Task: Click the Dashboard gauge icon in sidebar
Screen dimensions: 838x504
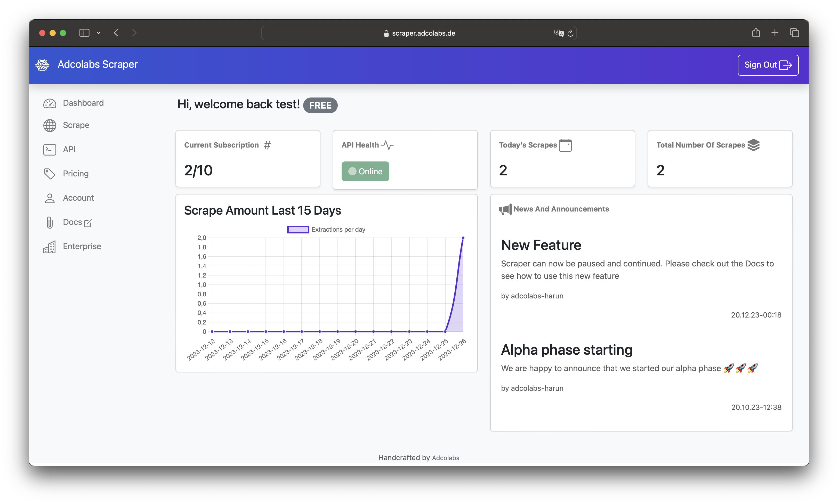Action: (50, 103)
